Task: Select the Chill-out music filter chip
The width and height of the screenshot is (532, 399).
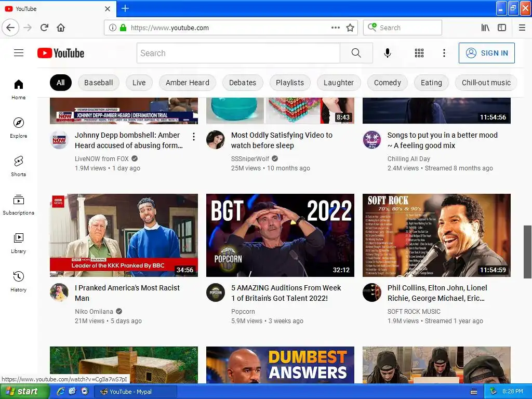Action: click(486, 83)
